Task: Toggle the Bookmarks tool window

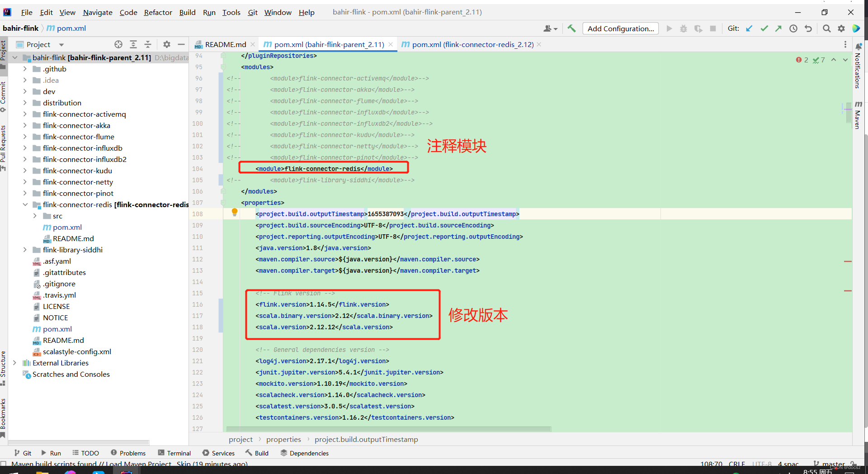Action: pyautogui.click(x=3, y=418)
